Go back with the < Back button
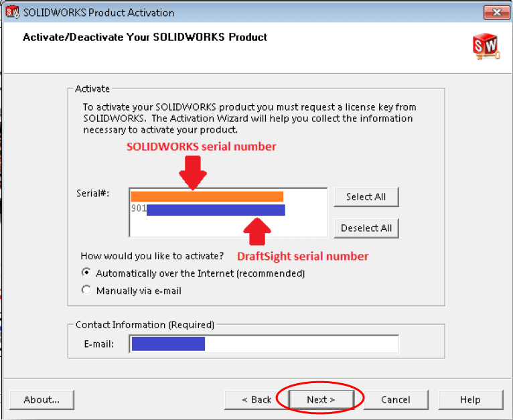This screenshot has height=420, width=513. click(256, 400)
